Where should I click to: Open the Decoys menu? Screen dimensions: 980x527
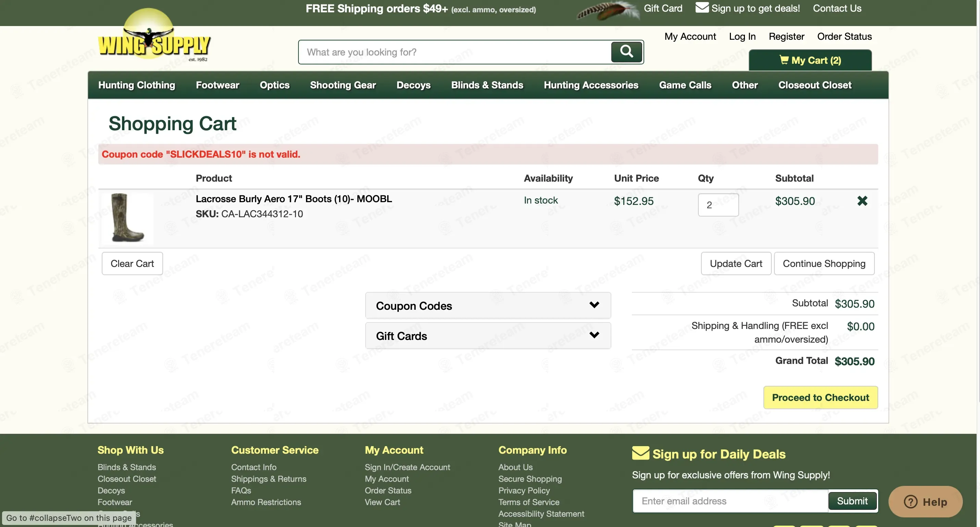[x=414, y=85]
